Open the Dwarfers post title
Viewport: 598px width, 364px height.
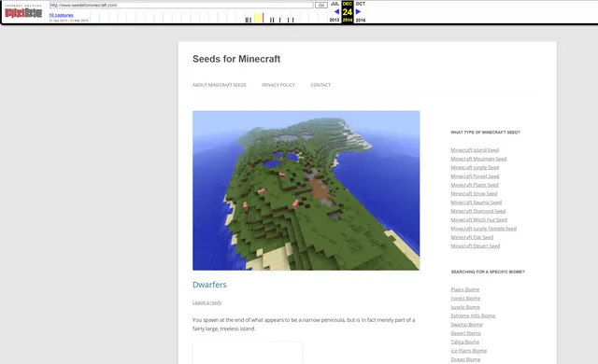coord(209,285)
